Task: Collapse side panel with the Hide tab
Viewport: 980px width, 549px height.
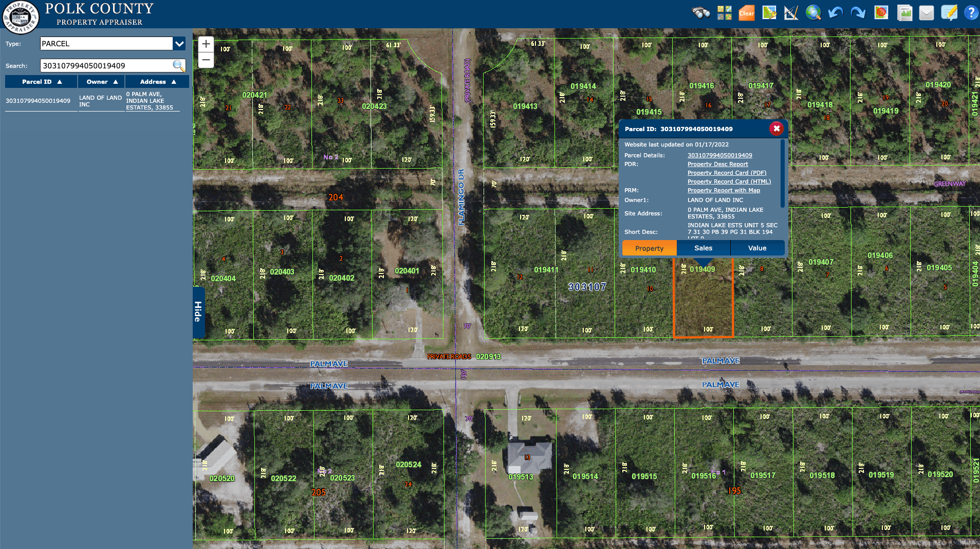Action: 198,312
